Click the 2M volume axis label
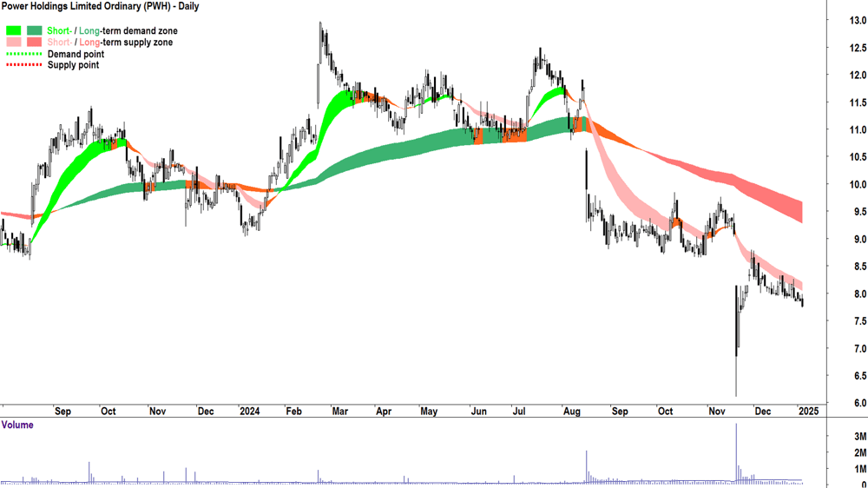This screenshot has width=868, height=488. 860,453
